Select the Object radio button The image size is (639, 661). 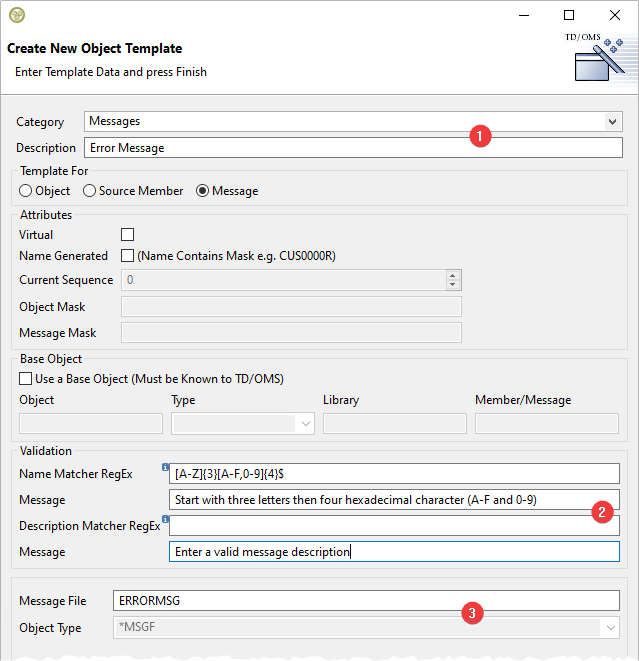[x=27, y=191]
